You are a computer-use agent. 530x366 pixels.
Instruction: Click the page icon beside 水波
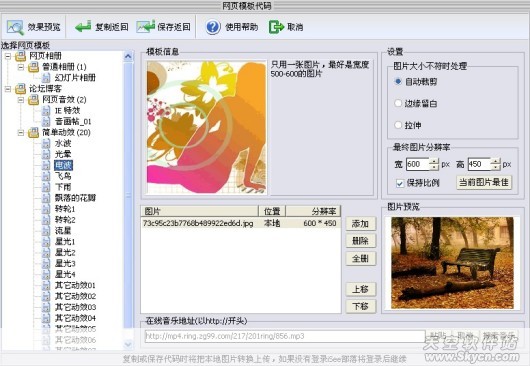tap(46, 143)
